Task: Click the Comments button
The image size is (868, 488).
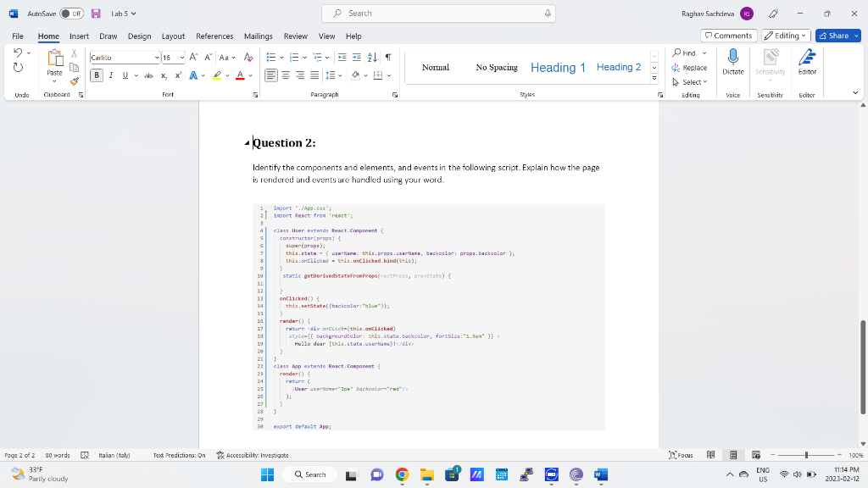Action: 728,36
